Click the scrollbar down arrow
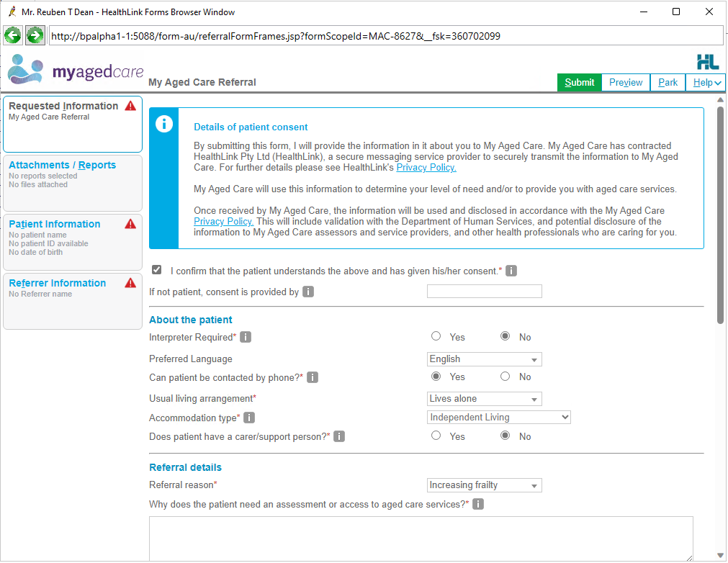728x563 pixels. [720, 555]
